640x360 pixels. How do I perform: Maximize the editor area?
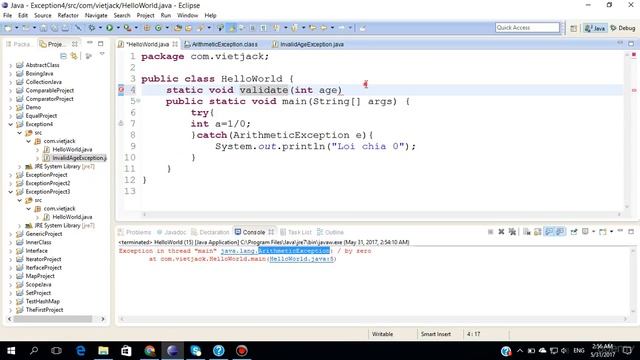pyautogui.click(x=631, y=44)
